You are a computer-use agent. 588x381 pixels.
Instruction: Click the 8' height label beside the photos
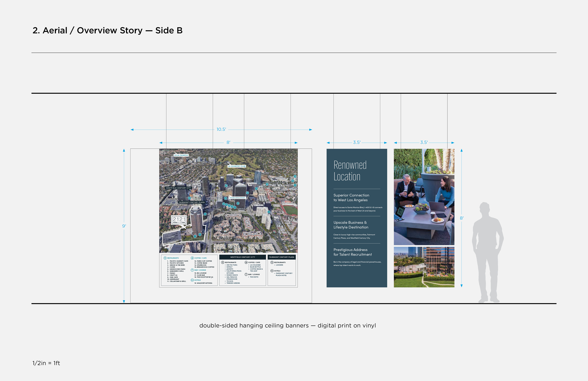tap(462, 218)
